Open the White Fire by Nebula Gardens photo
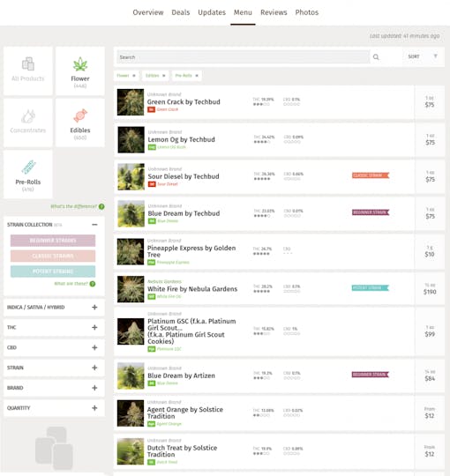This screenshot has height=476, width=450. point(131,289)
